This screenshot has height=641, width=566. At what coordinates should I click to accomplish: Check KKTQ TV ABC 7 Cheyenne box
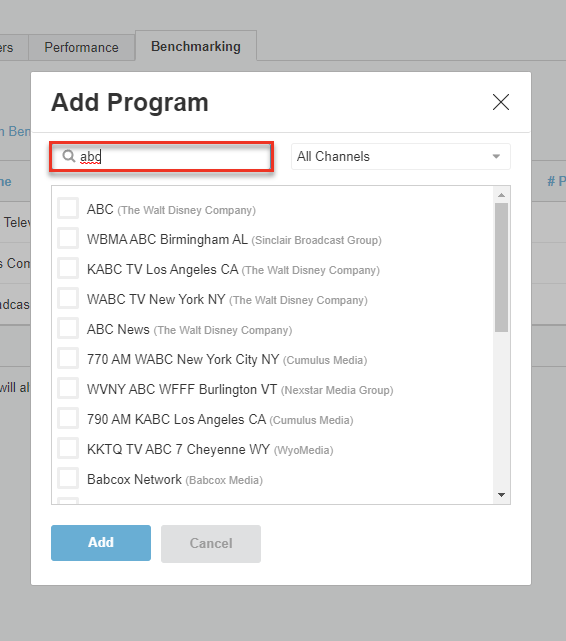(68, 448)
